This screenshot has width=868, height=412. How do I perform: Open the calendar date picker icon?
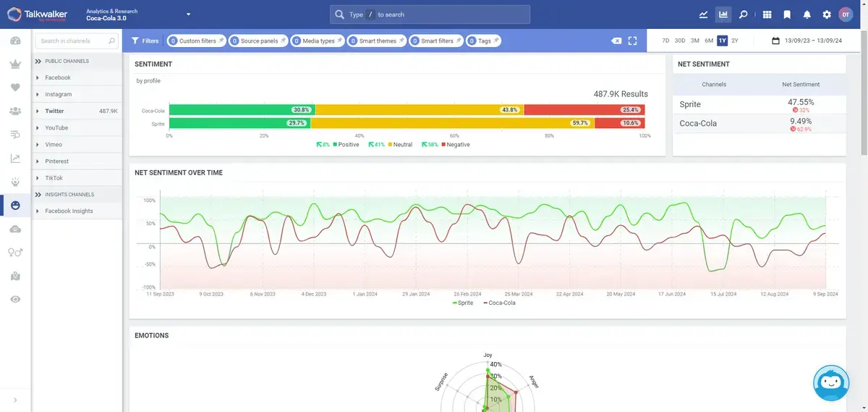[x=775, y=41]
